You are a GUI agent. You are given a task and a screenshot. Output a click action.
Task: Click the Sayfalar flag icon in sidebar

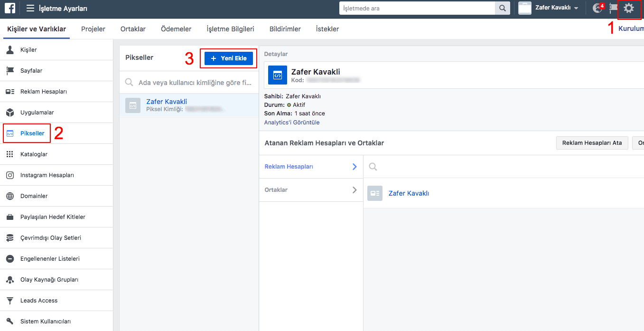[x=10, y=71]
